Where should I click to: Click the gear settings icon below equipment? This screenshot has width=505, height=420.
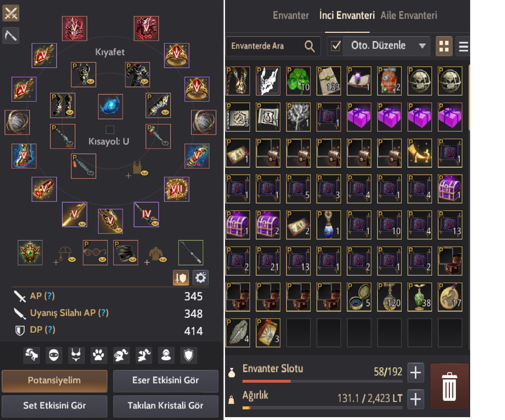click(200, 278)
